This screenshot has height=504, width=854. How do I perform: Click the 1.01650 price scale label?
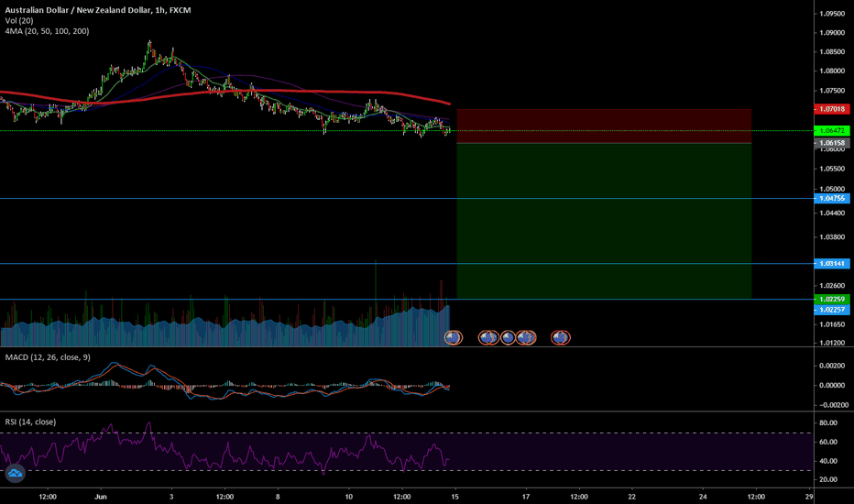pos(832,324)
